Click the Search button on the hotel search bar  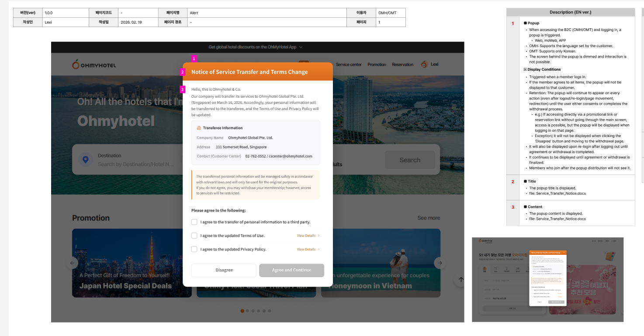(410, 160)
